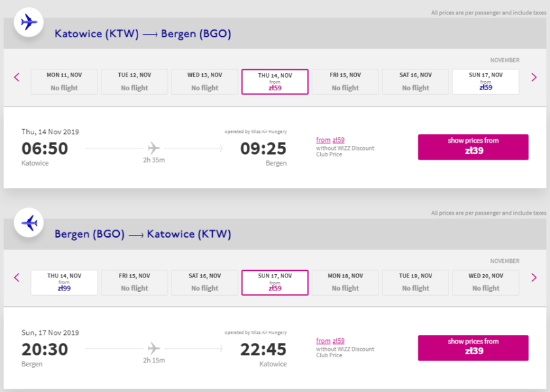The image size is (550, 392).
Task: Show next dates for Bergen to Katowice
Action: [534, 277]
